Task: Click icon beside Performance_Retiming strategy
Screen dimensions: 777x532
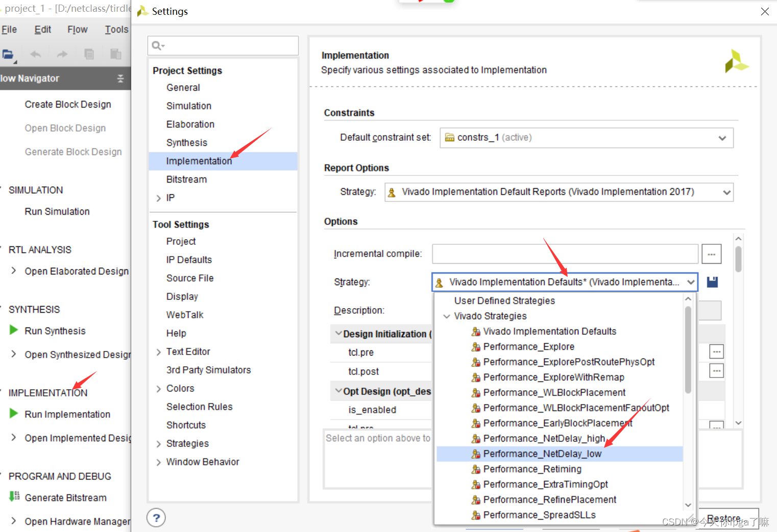Action: (476, 469)
